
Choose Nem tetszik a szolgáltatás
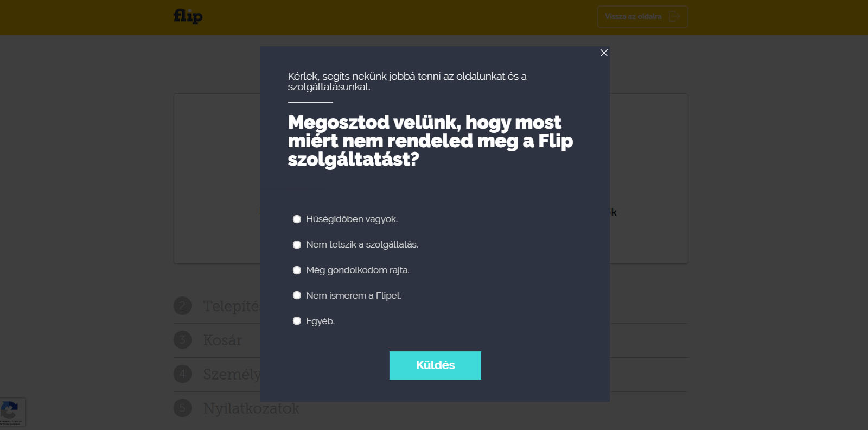[x=297, y=244]
